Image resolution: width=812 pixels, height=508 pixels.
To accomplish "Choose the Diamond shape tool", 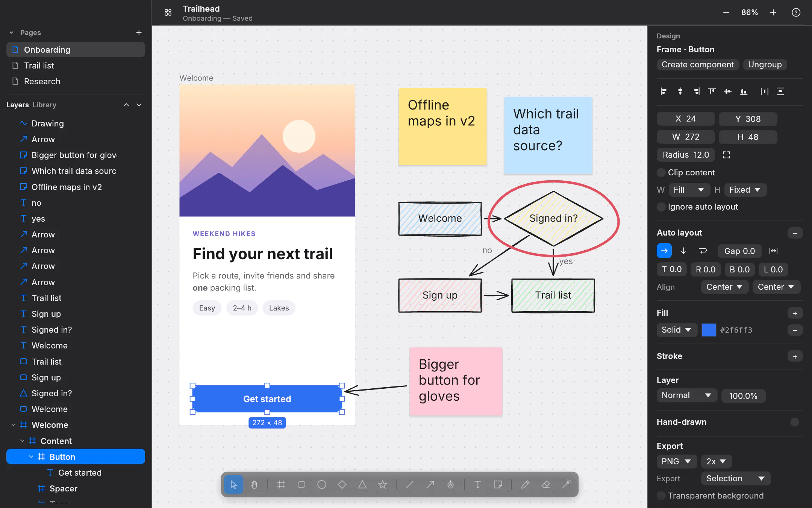I will [x=342, y=485].
